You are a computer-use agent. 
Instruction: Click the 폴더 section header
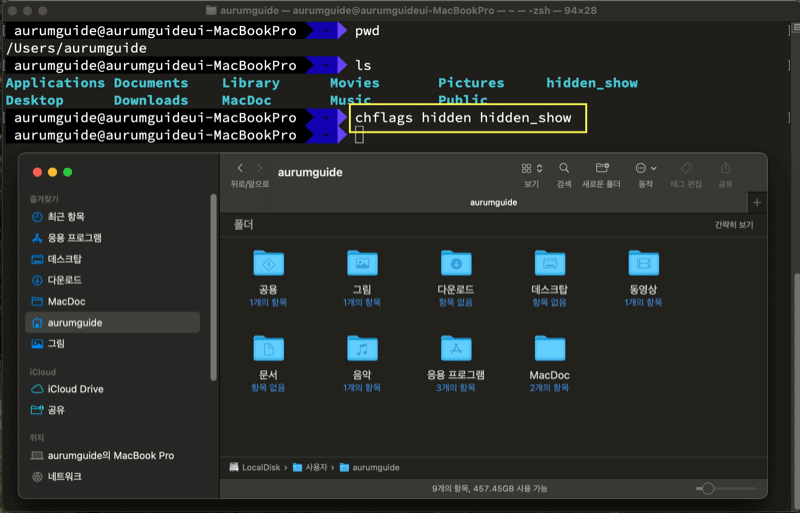tap(243, 225)
